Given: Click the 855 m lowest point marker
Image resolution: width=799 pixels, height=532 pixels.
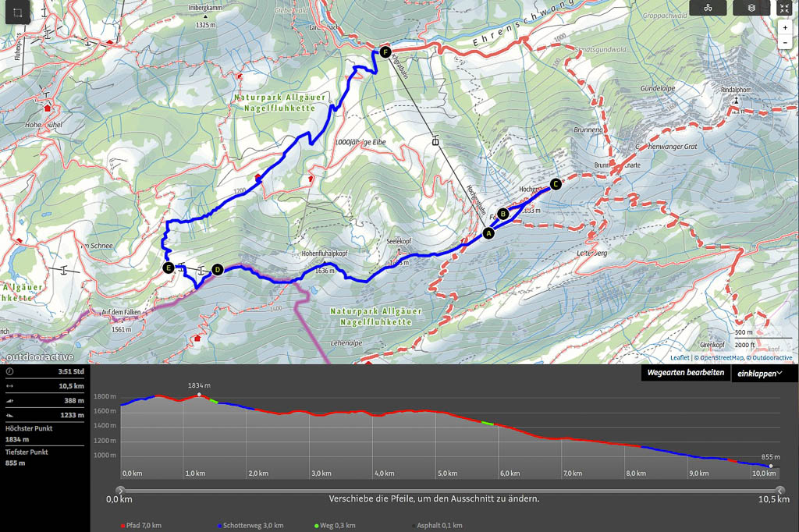Looking at the screenshot, I should coord(771,466).
